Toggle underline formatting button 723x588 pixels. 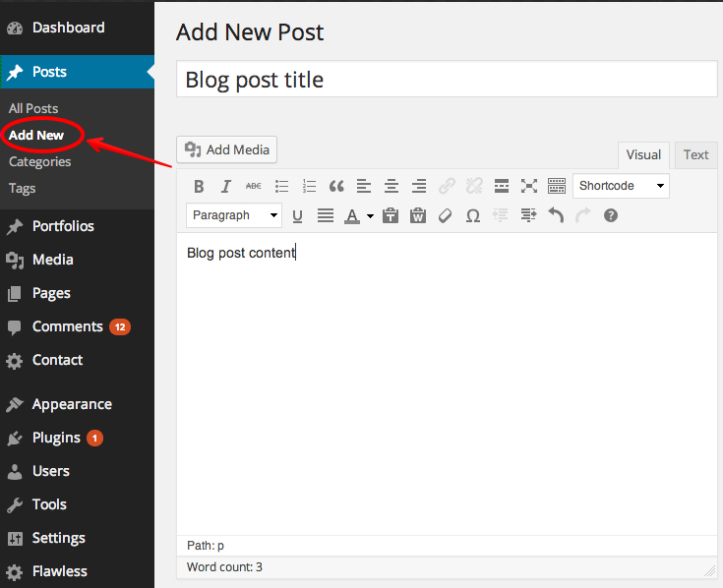pyautogui.click(x=297, y=215)
